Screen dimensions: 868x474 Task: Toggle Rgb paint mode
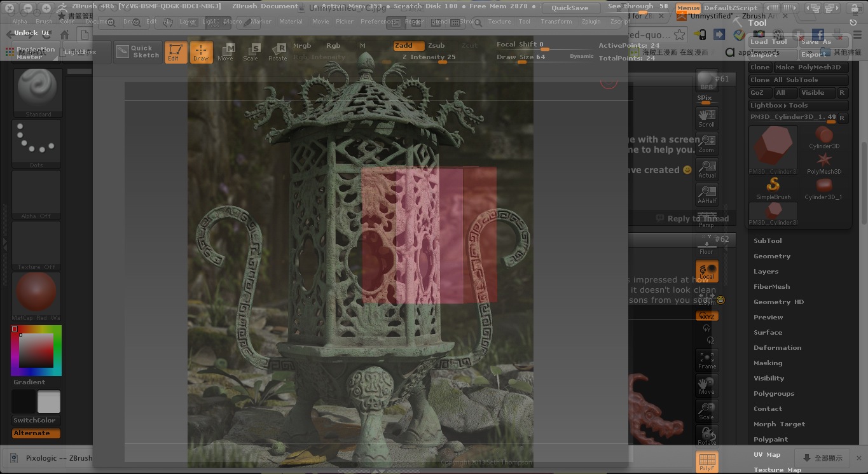[333, 46]
